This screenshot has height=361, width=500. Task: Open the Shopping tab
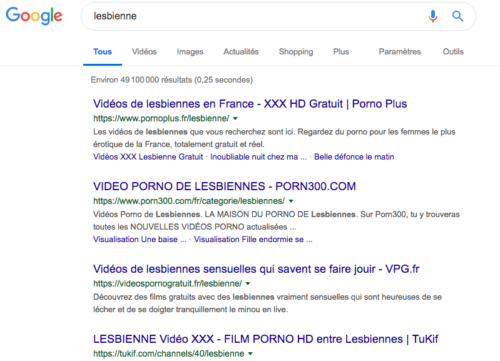(x=296, y=52)
